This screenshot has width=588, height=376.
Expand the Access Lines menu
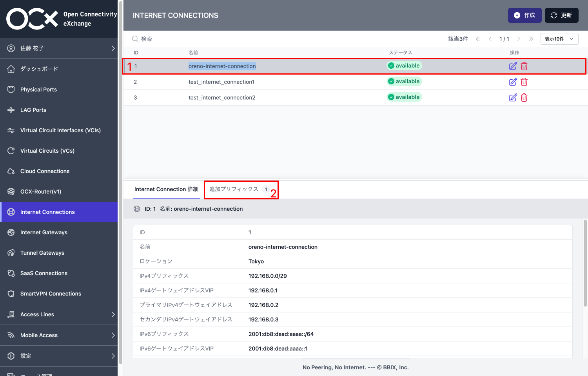(37, 314)
